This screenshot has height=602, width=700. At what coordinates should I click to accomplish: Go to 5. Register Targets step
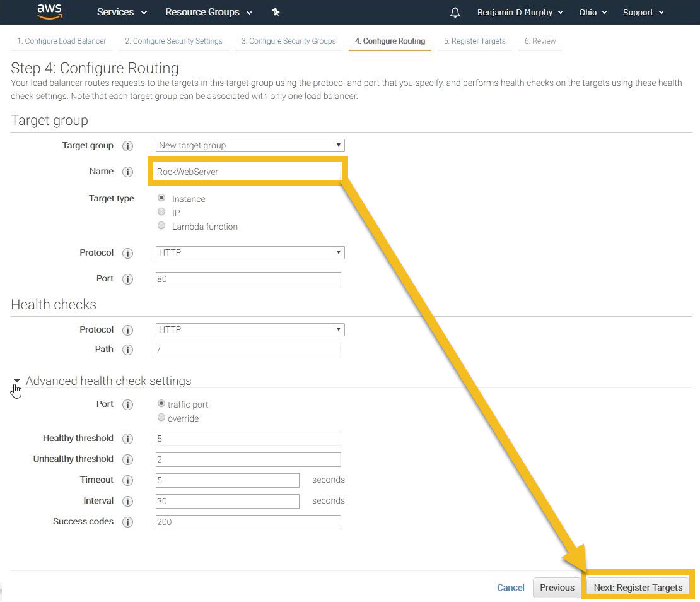coord(475,41)
